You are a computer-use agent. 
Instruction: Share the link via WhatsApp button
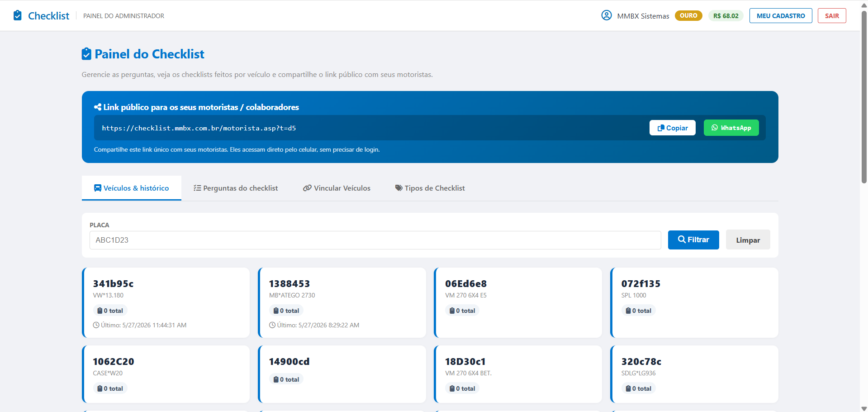pos(731,128)
